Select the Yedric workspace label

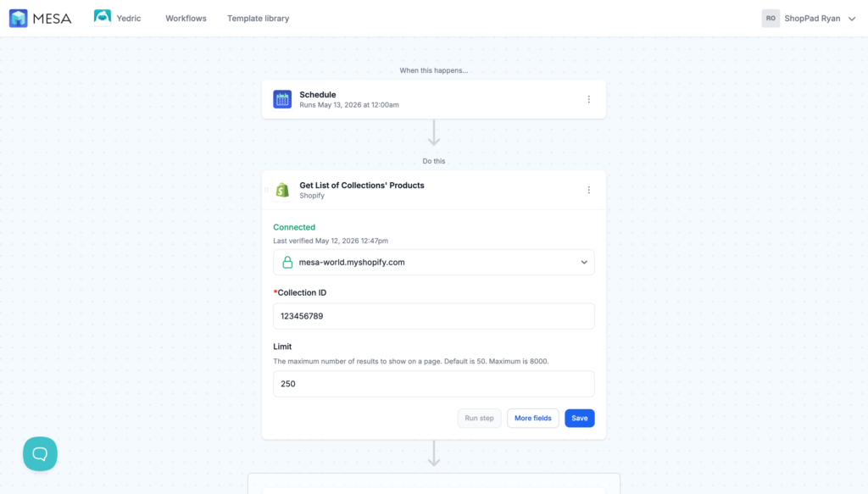tap(129, 19)
